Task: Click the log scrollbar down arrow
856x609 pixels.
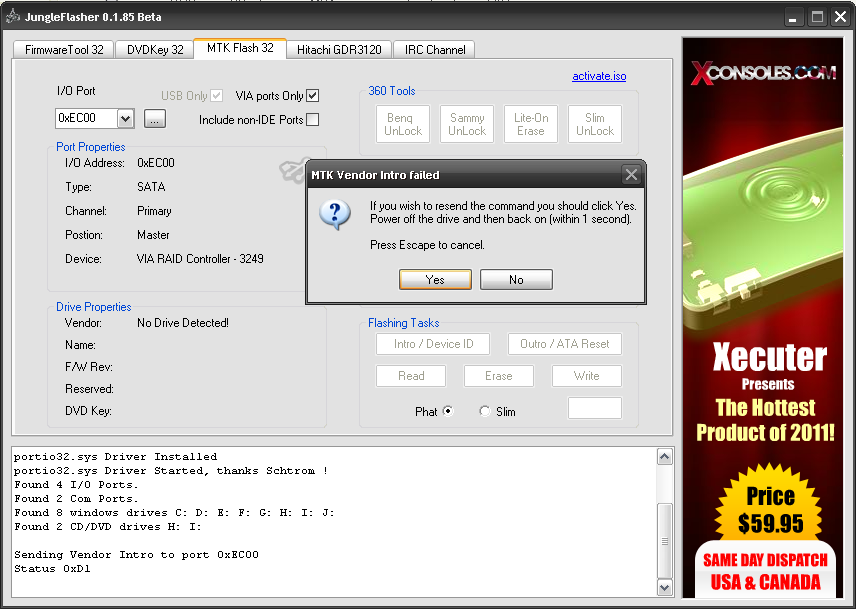Action: [664, 587]
